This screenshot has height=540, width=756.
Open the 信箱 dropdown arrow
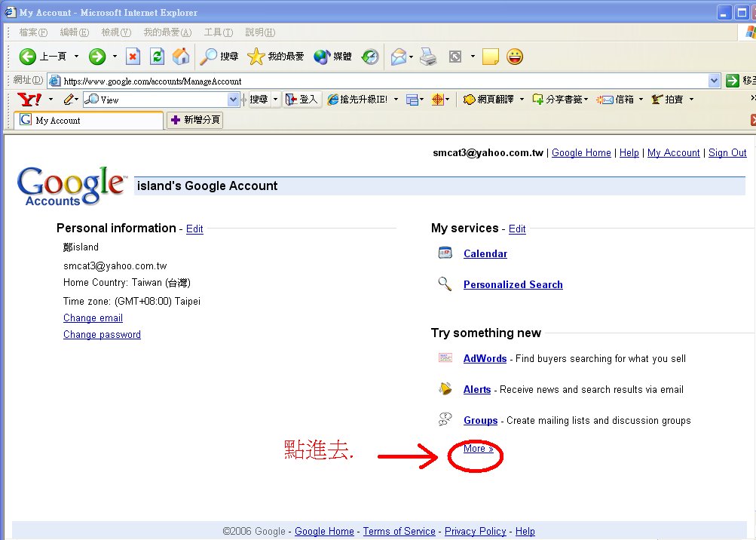pos(641,100)
